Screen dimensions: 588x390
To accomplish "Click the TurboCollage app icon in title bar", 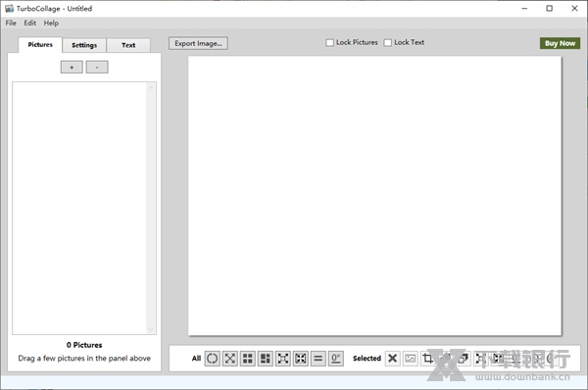I will [10, 8].
